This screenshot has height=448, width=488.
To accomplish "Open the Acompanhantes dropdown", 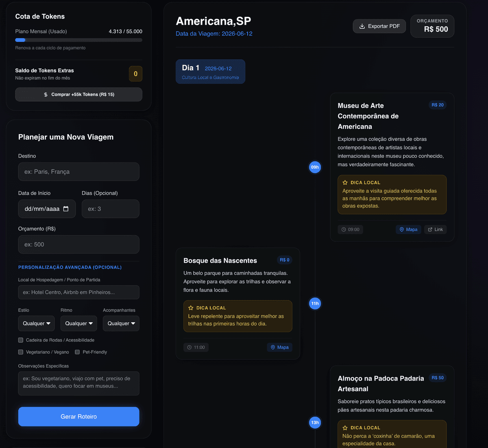I will pyautogui.click(x=121, y=324).
